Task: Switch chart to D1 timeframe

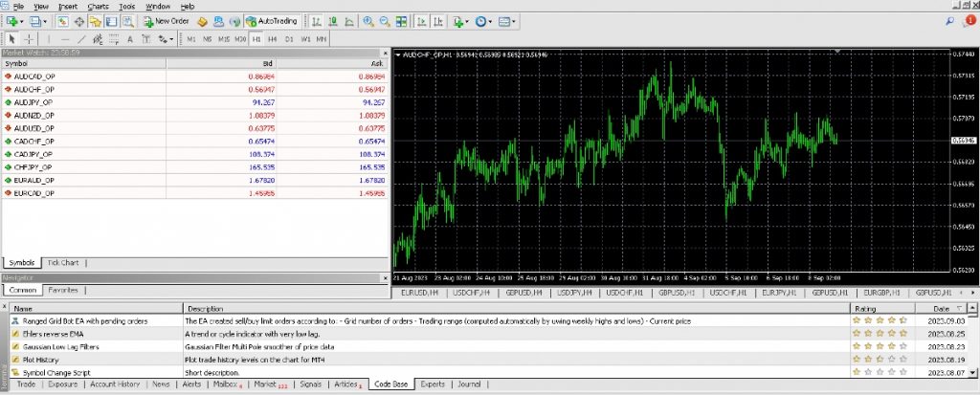Action: point(289,39)
